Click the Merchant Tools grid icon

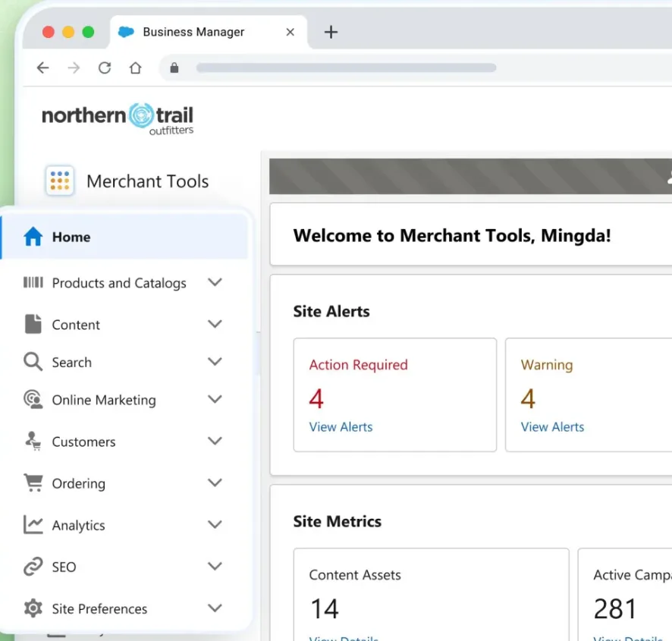[60, 181]
